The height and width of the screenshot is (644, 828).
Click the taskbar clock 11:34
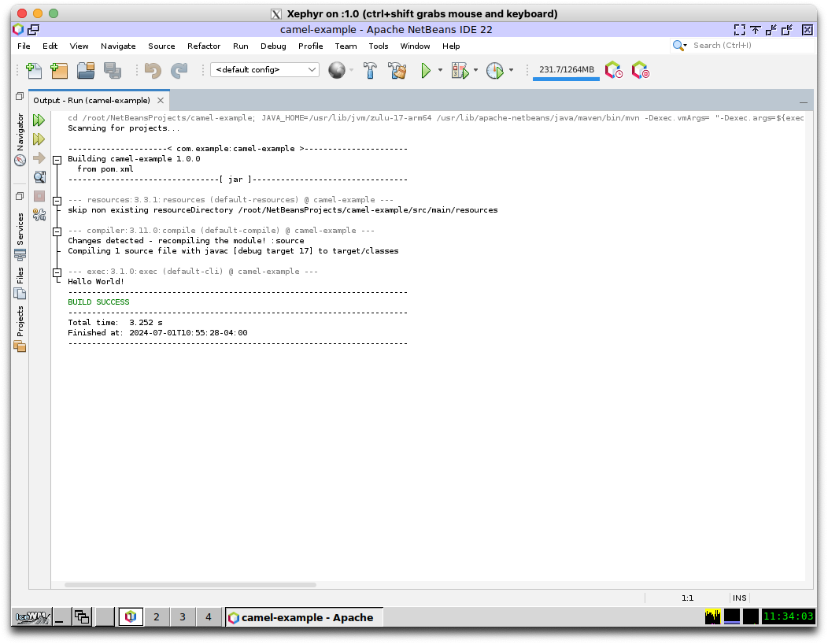pyautogui.click(x=788, y=616)
